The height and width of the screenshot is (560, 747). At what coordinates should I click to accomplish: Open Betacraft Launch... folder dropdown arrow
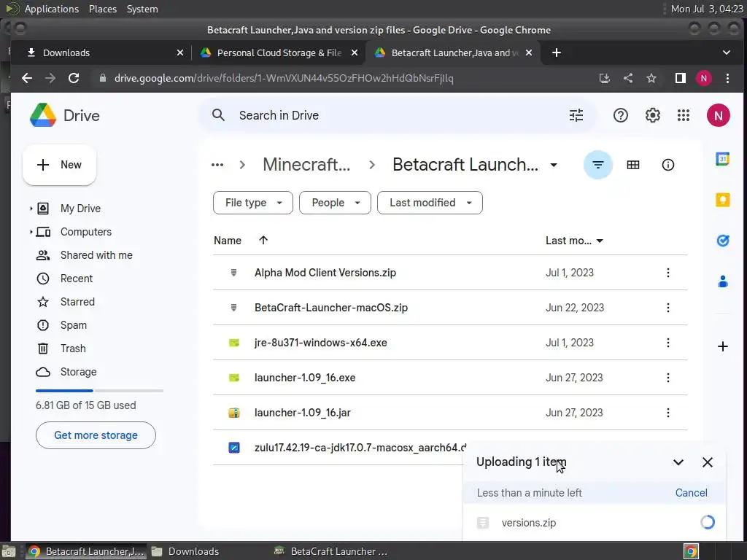553,165
